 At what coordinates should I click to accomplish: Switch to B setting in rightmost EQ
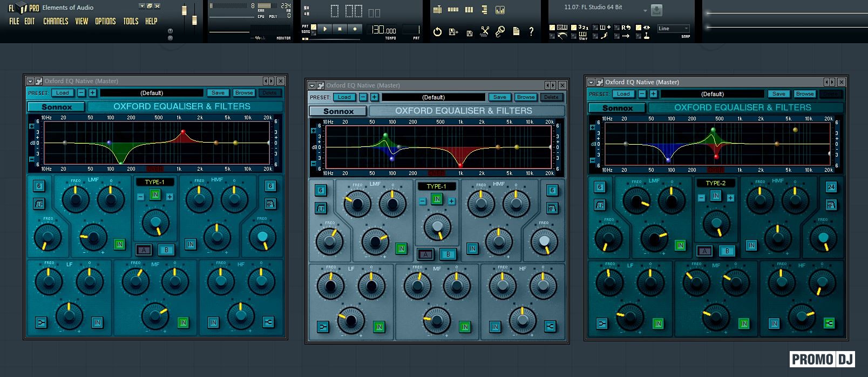pos(727,251)
